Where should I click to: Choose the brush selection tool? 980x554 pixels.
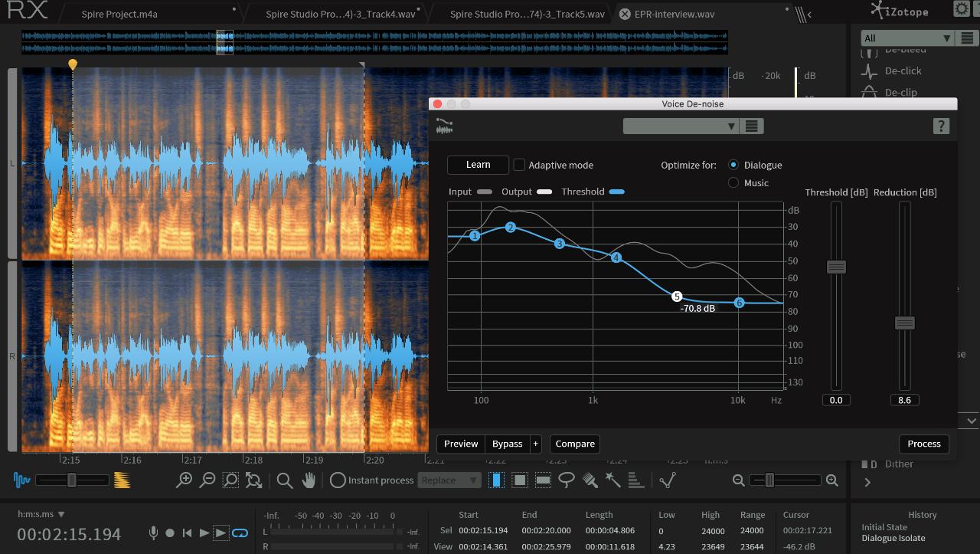(590, 480)
